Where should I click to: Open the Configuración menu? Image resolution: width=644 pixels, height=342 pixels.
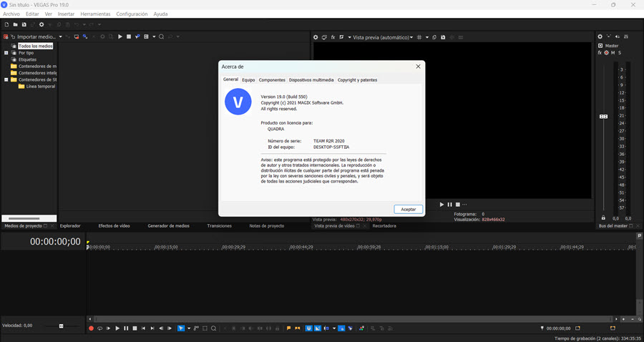[132, 14]
